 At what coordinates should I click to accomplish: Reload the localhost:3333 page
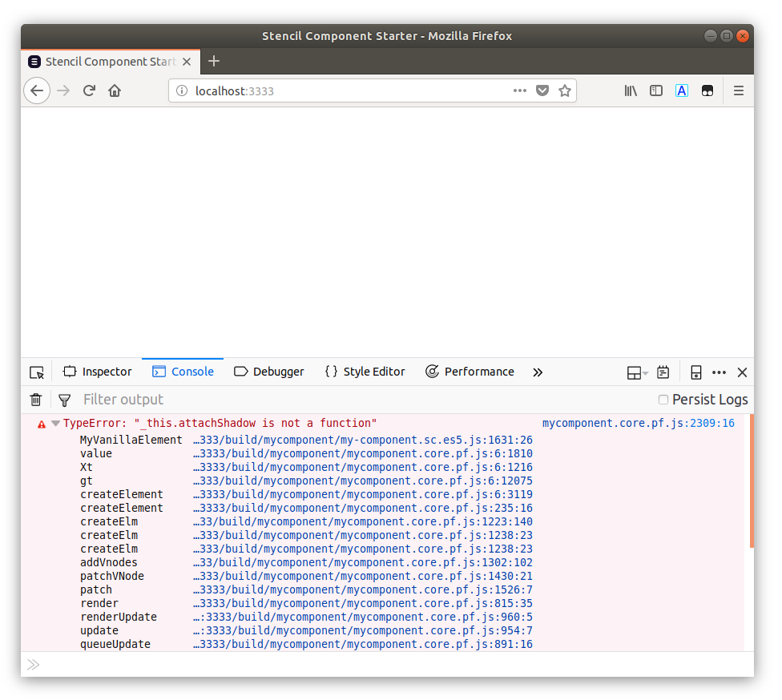click(89, 91)
